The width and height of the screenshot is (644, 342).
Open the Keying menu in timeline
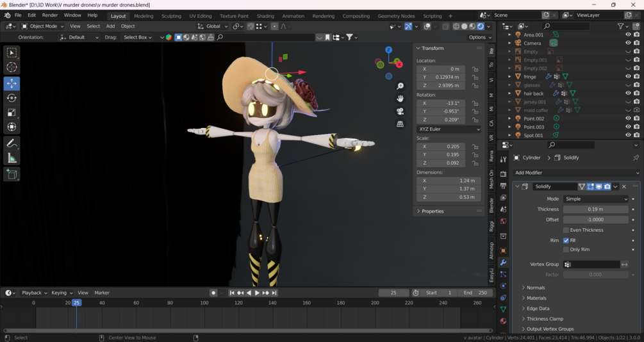click(x=62, y=293)
